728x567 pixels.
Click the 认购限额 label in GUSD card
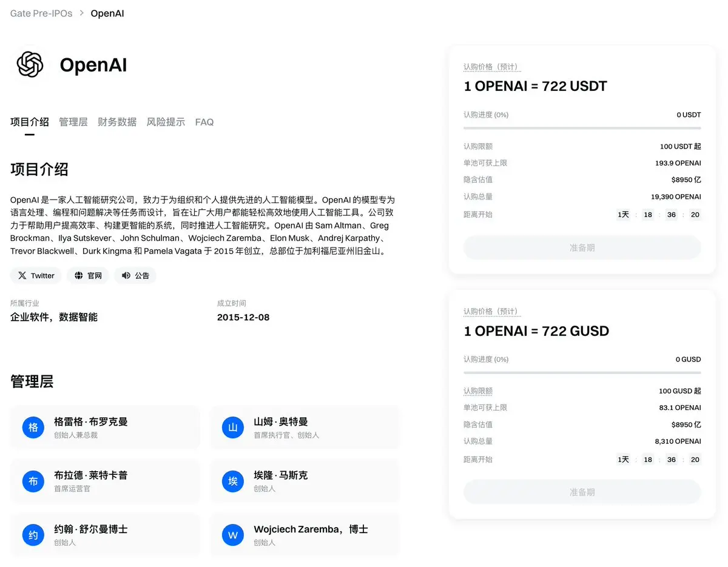[478, 391]
